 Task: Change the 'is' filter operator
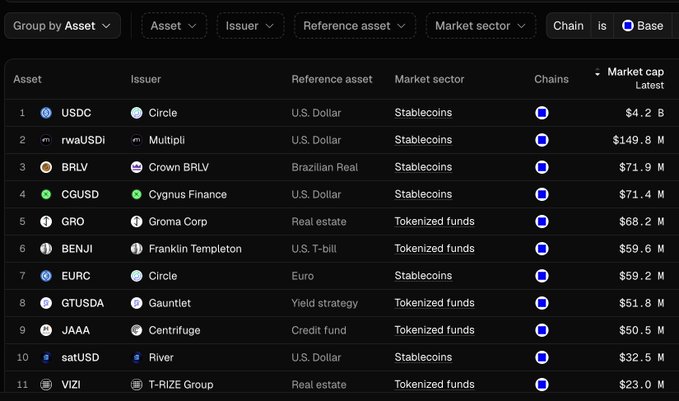coord(602,26)
